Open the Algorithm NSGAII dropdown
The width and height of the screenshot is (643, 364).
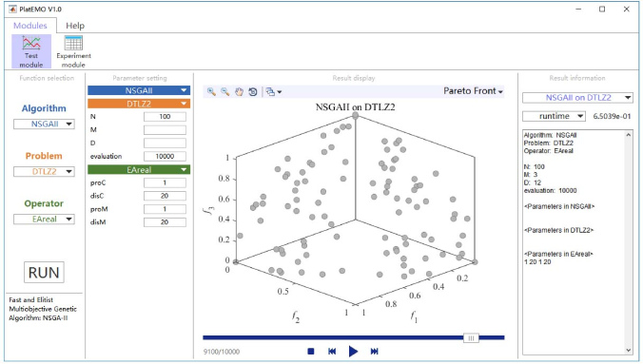(44, 124)
